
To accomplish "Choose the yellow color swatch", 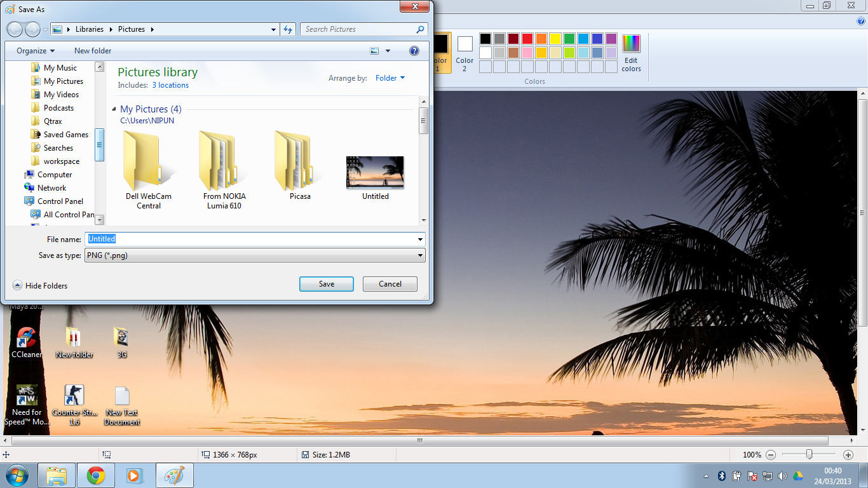I will pos(555,39).
